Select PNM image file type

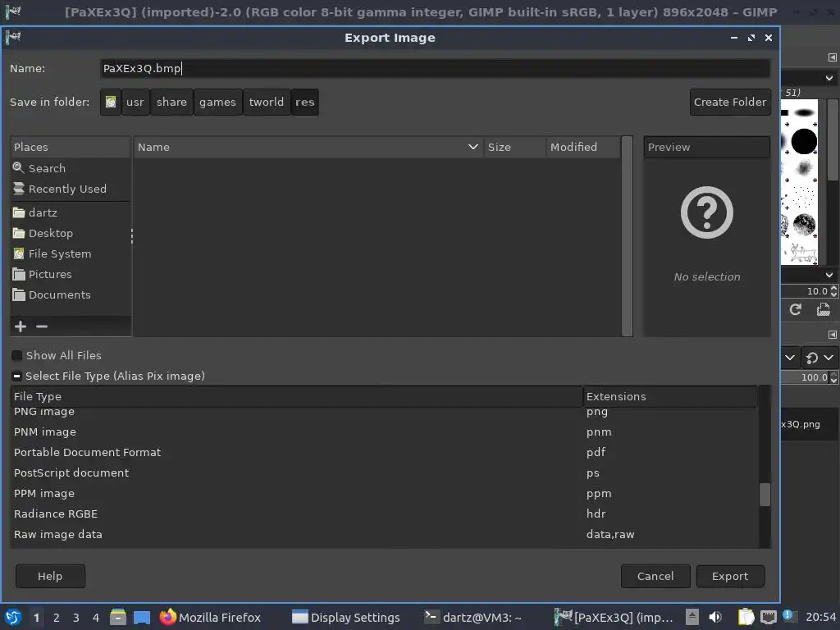(x=384, y=431)
